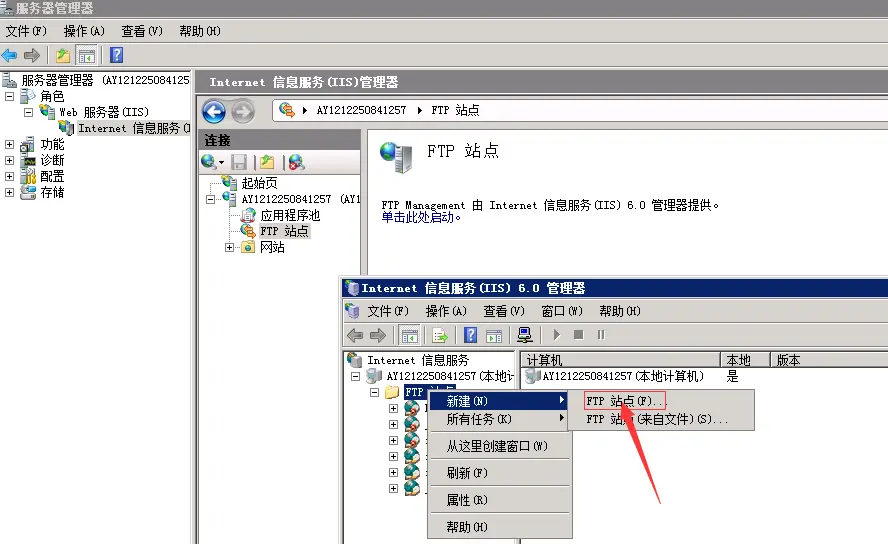Click the forward arrow in IIS 6.0 Manager toolbar
Image resolution: width=888 pixels, height=544 pixels.
[378, 335]
